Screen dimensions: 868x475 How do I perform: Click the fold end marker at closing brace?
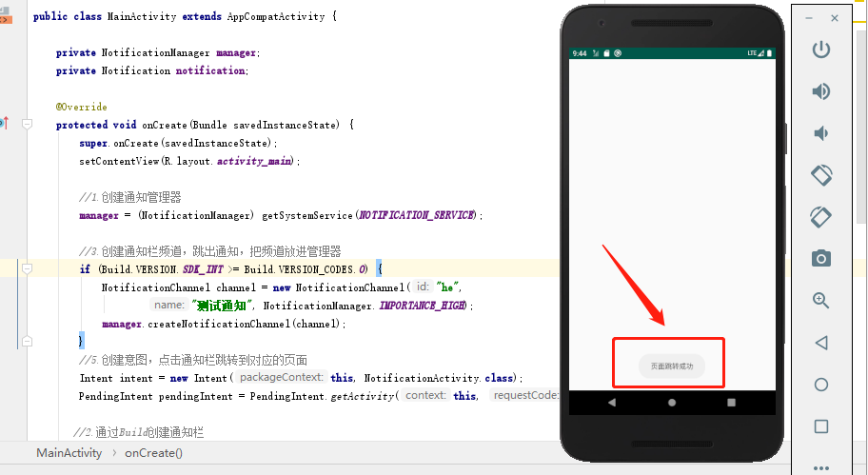27,341
